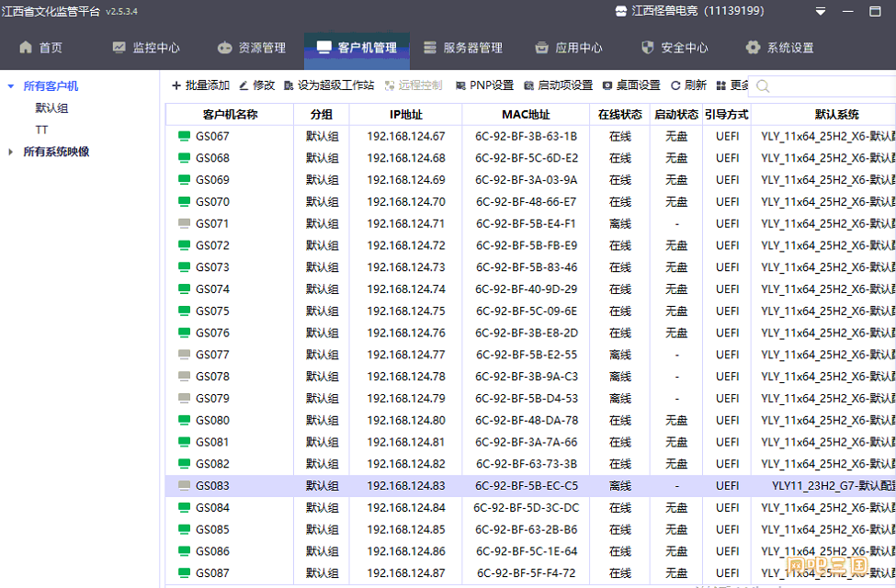Click the search magnifier icon
This screenshot has width=896, height=588.
[762, 86]
